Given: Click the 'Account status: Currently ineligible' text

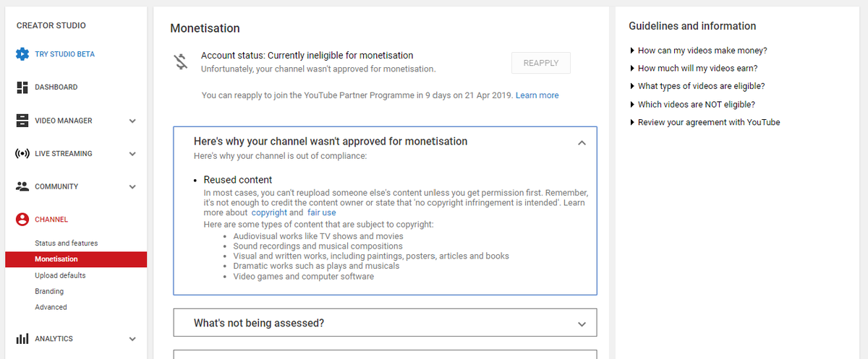Looking at the screenshot, I should point(307,56).
